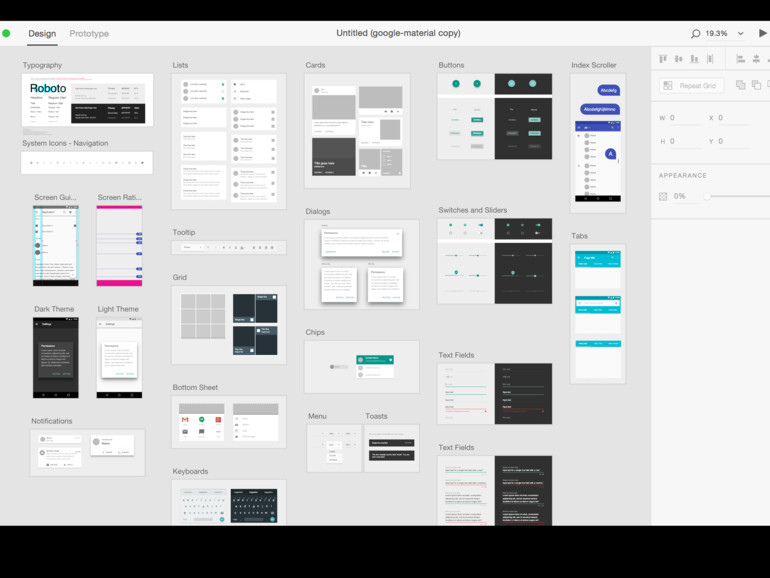Click the 'Switches and Sliders' artboard label

(472, 210)
